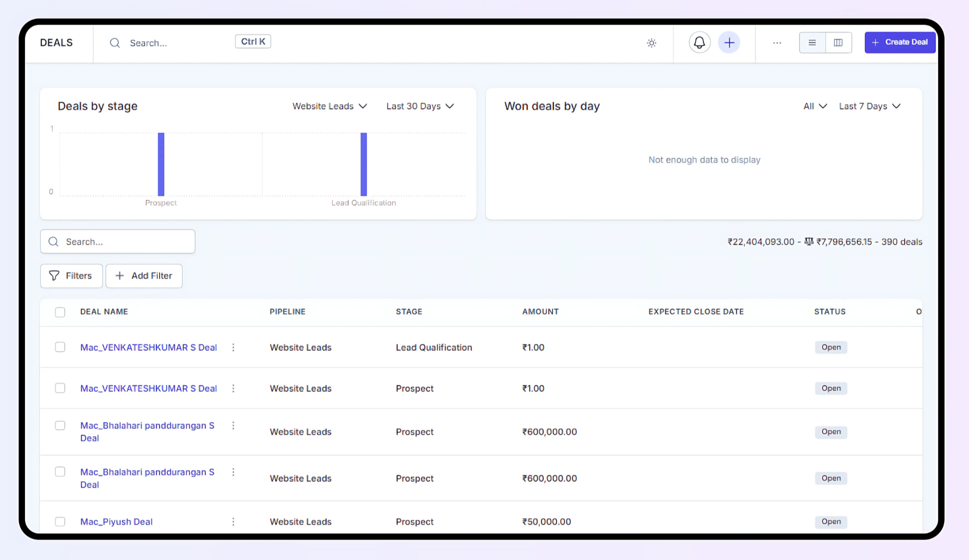Click the Add Filter button
Image resolution: width=969 pixels, height=560 pixels.
(144, 276)
